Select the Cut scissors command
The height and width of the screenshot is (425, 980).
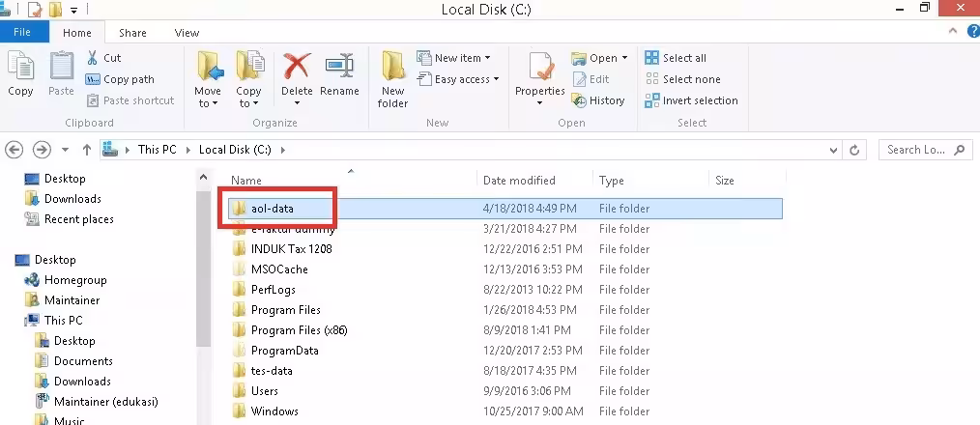tap(103, 58)
